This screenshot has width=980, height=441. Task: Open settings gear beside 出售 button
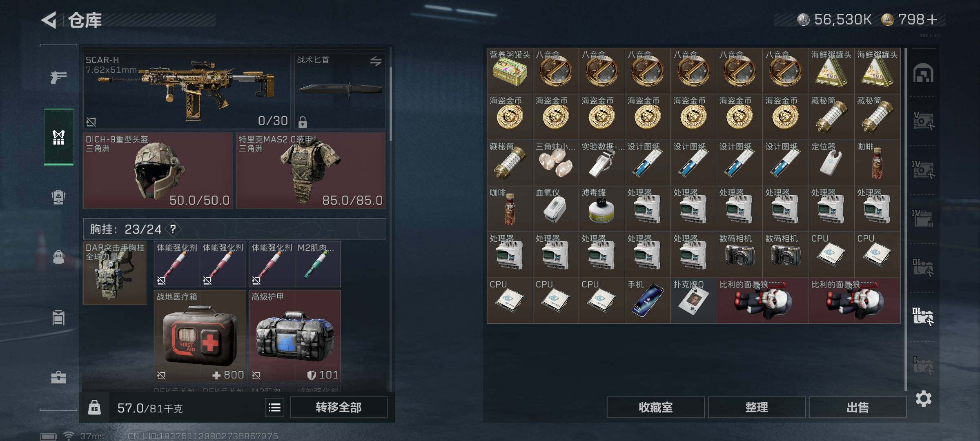coord(923,399)
